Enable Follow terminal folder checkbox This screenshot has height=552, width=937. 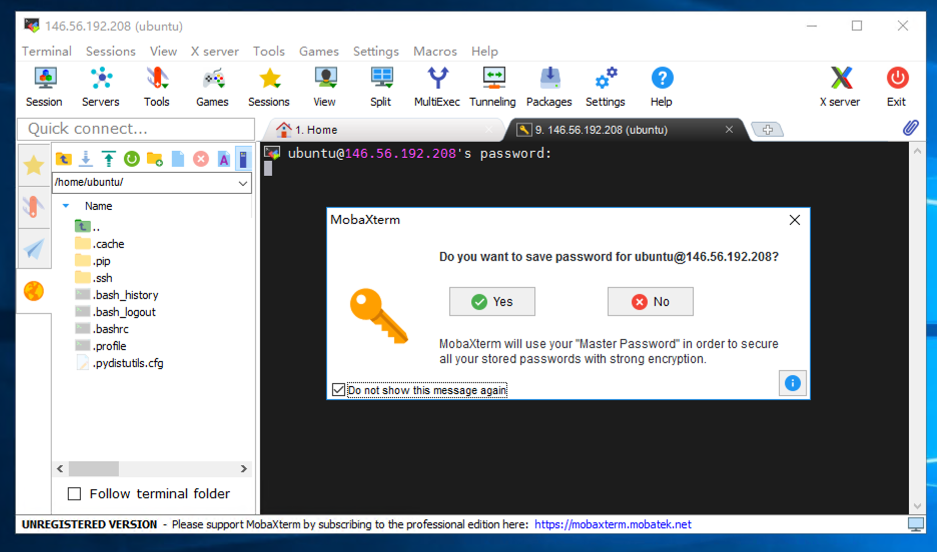[x=74, y=494]
